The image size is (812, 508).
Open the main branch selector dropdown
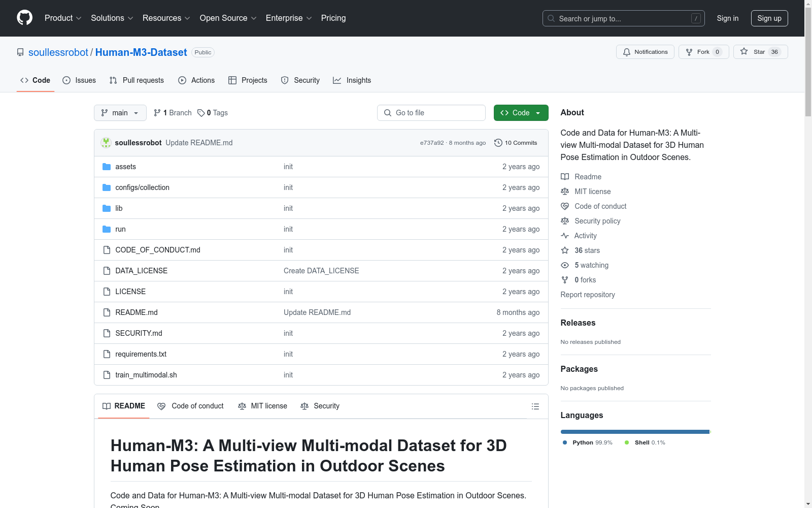pyautogui.click(x=120, y=113)
